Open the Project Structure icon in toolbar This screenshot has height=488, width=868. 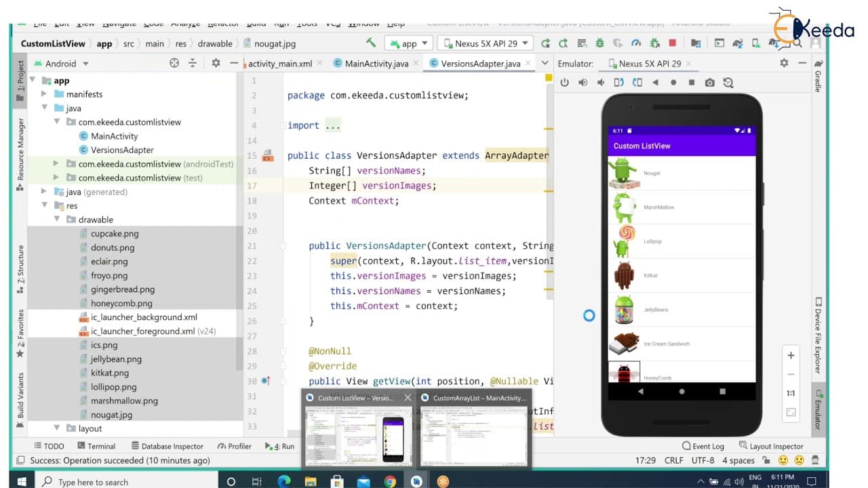(x=695, y=43)
